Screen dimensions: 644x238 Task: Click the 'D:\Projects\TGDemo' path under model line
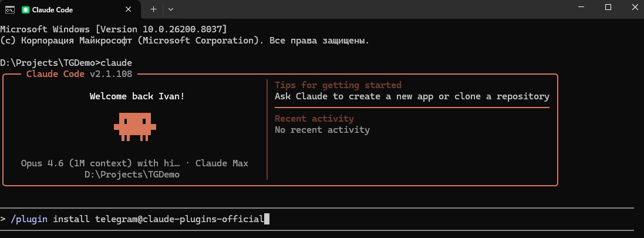(x=132, y=175)
